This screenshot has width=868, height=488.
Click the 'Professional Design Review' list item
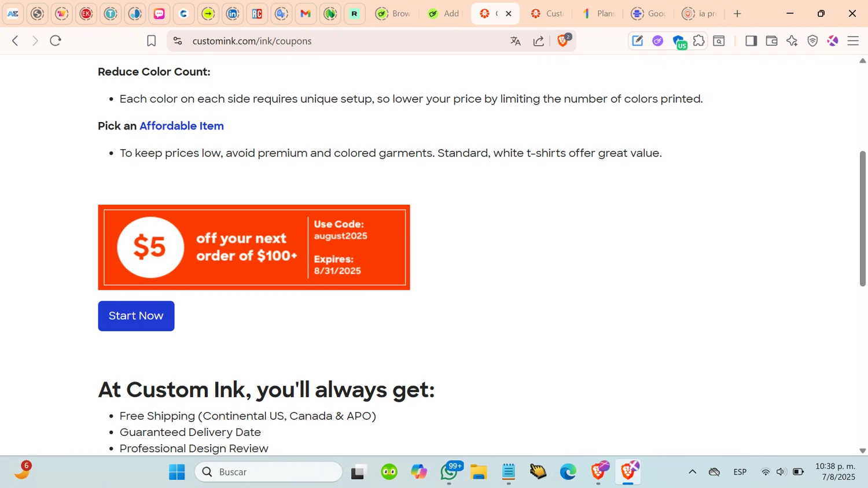(194, 449)
